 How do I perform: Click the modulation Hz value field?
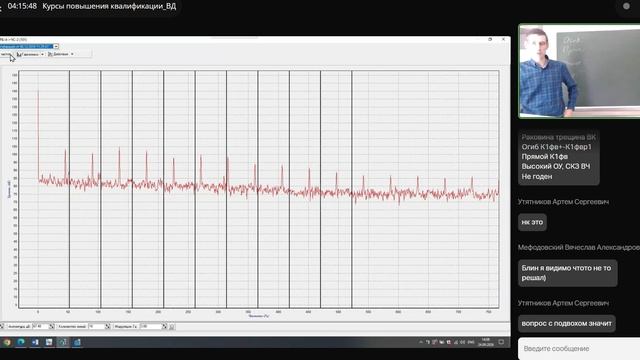(151, 327)
